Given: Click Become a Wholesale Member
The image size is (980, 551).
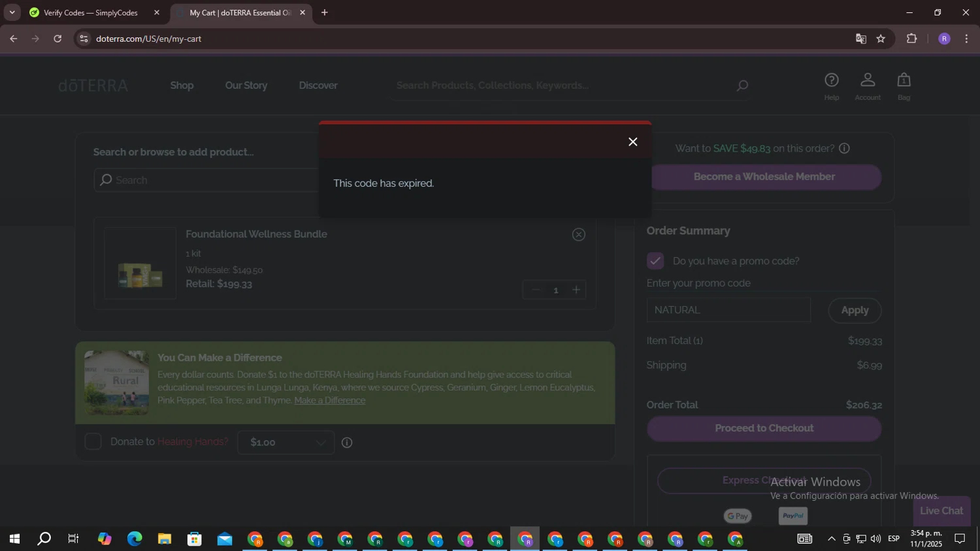Looking at the screenshot, I should (764, 177).
